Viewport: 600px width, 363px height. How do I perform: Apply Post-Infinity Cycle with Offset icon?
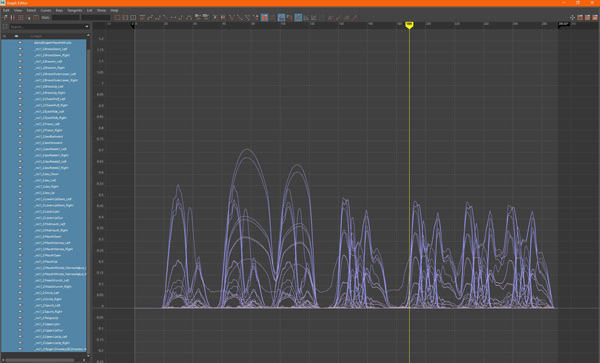click(x=354, y=18)
